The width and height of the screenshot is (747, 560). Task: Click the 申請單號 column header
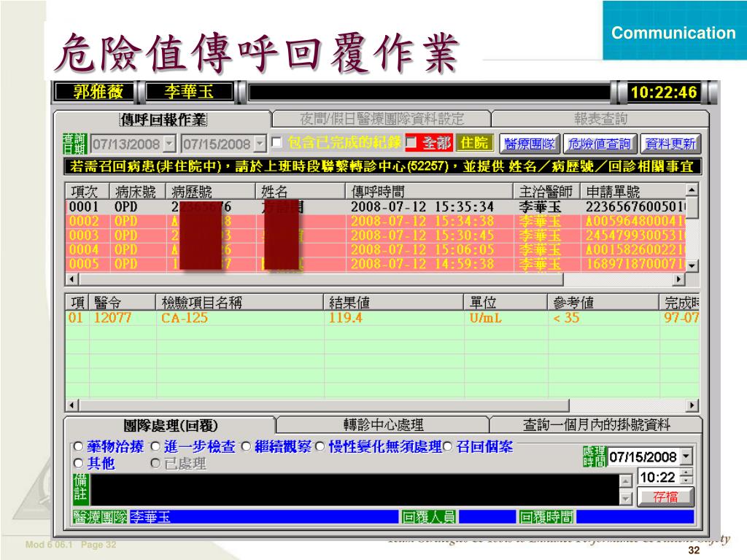tap(634, 192)
